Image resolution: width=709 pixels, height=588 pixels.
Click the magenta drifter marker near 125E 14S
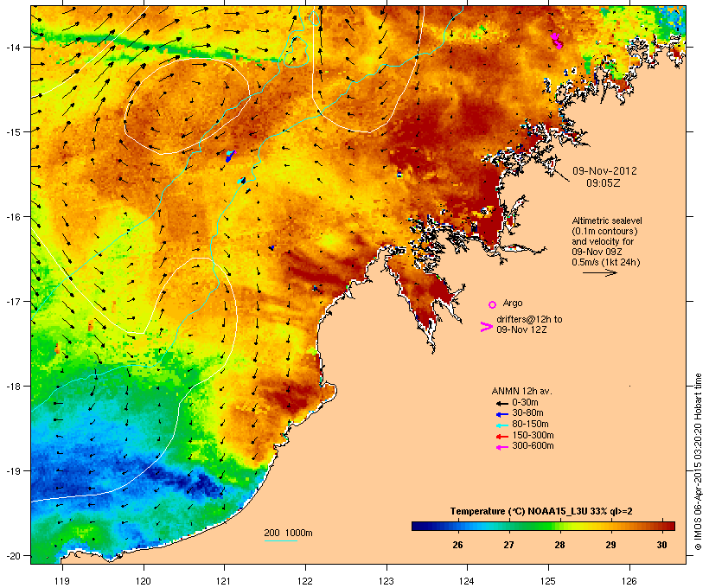click(x=557, y=41)
